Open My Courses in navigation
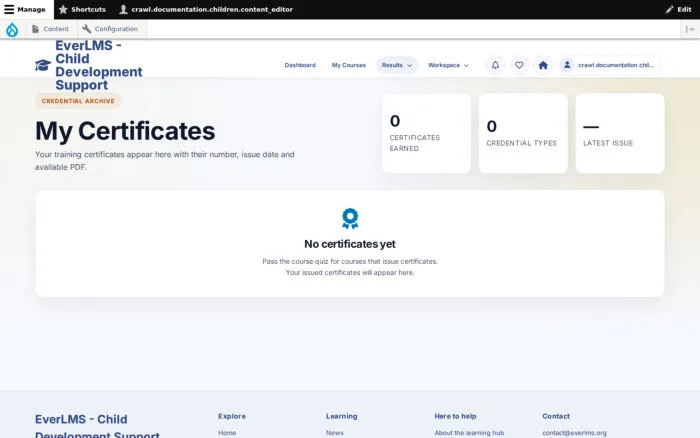 tap(349, 65)
